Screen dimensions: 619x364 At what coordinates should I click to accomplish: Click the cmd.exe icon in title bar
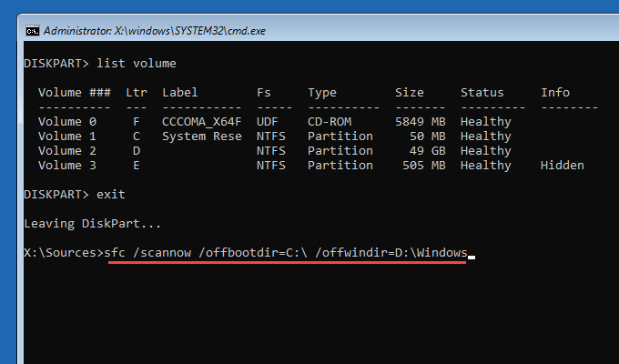pos(33,29)
